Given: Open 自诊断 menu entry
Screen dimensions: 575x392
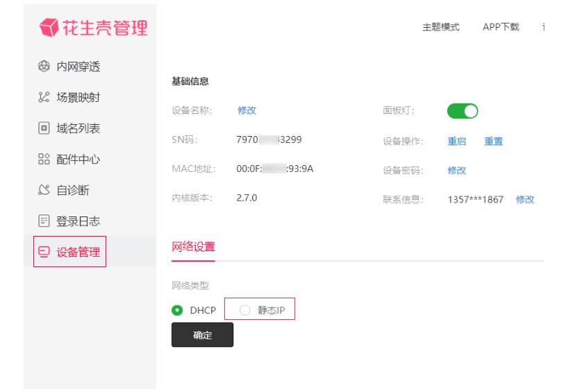Looking at the screenshot, I should point(73,190).
